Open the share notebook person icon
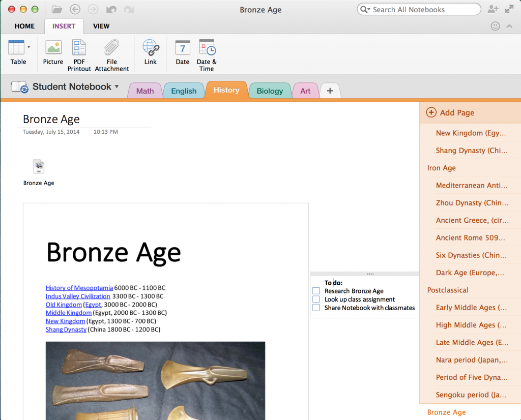The image size is (521, 420). [493, 9]
